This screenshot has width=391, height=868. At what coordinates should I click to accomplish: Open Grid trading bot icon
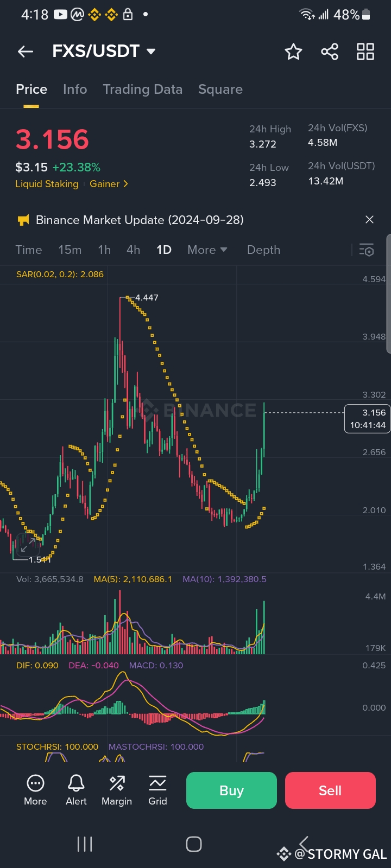[x=157, y=790]
